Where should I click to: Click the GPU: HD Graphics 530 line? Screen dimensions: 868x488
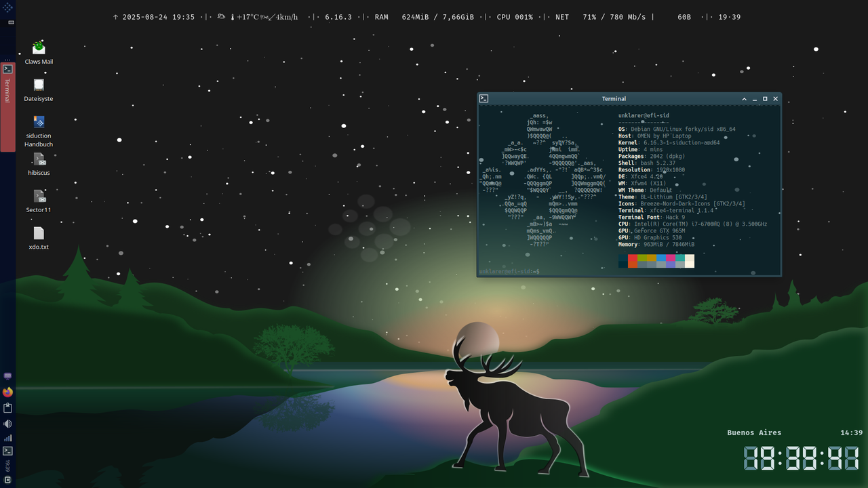[x=650, y=237]
